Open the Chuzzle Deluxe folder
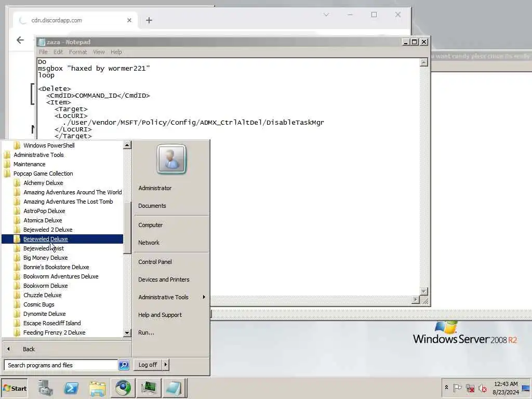The height and width of the screenshot is (399, 532). click(43, 295)
